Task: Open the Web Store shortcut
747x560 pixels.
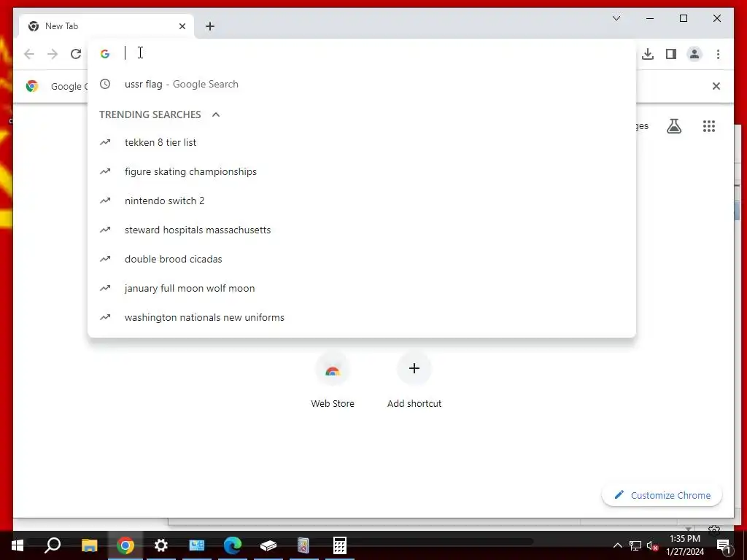Action: click(333, 381)
